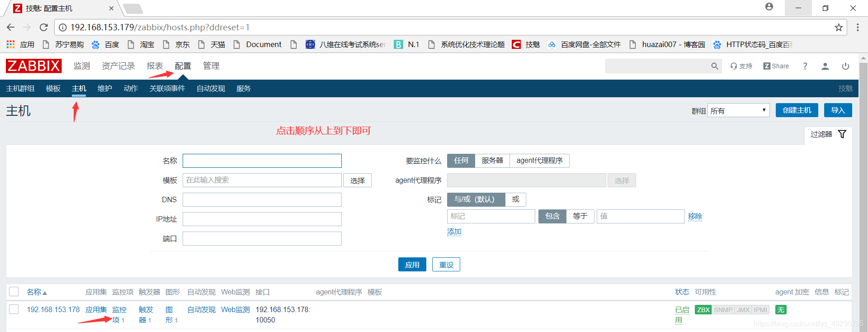This screenshot has height=332, width=868.
Task: Select 等于 tag operator
Action: tap(580, 216)
